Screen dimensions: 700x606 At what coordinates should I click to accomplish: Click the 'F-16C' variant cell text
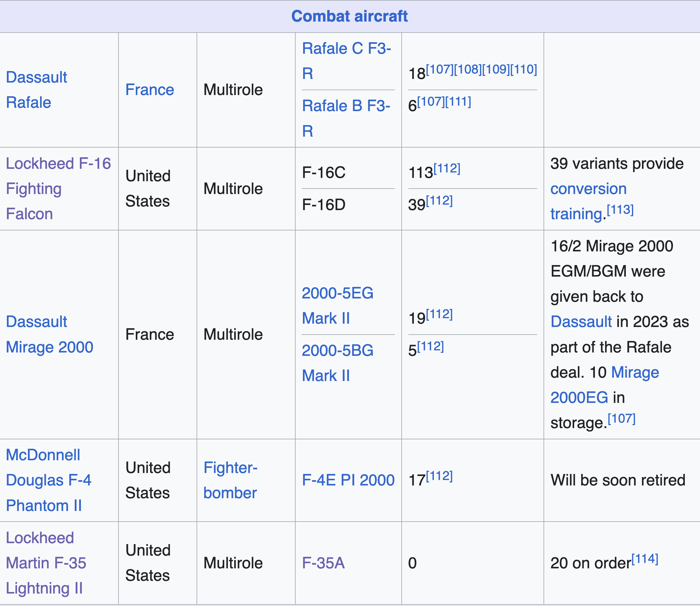(x=324, y=172)
